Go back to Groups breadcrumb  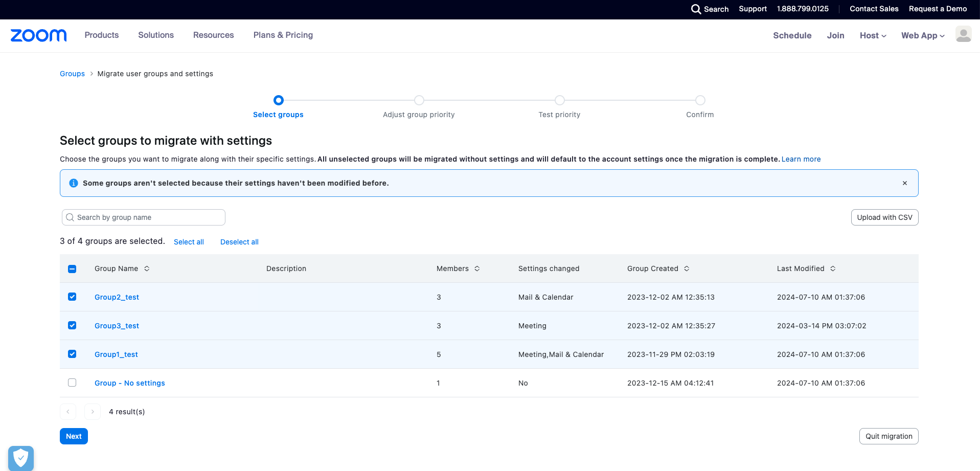[x=72, y=74]
